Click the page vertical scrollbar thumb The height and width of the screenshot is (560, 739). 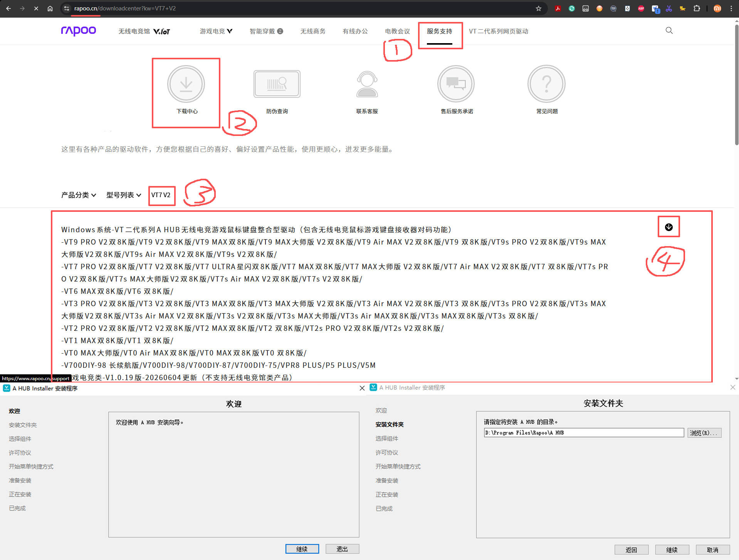coord(736,85)
